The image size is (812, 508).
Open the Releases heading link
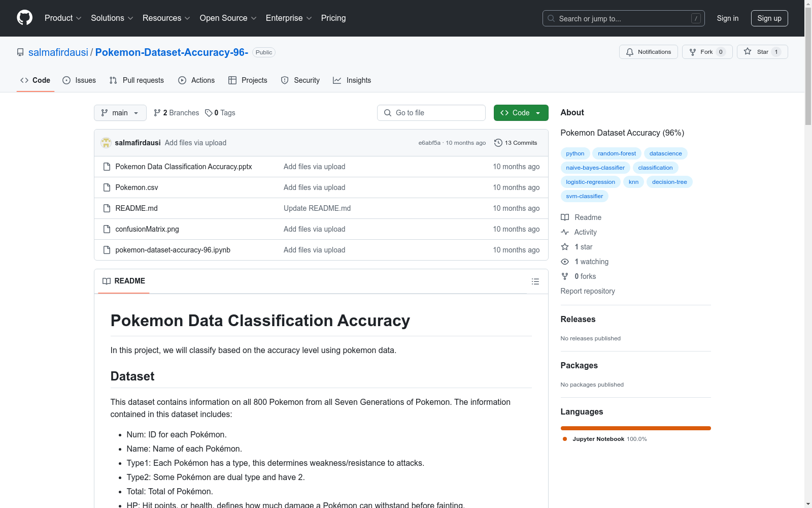[x=578, y=319]
